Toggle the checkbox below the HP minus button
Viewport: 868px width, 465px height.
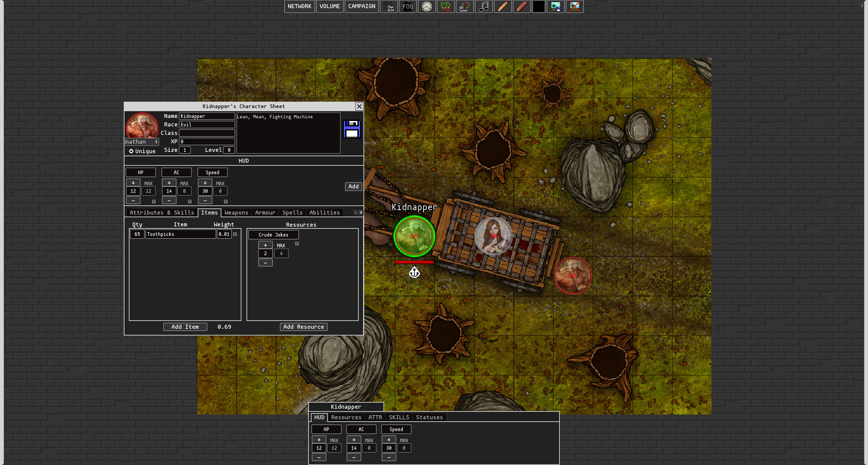tap(154, 201)
